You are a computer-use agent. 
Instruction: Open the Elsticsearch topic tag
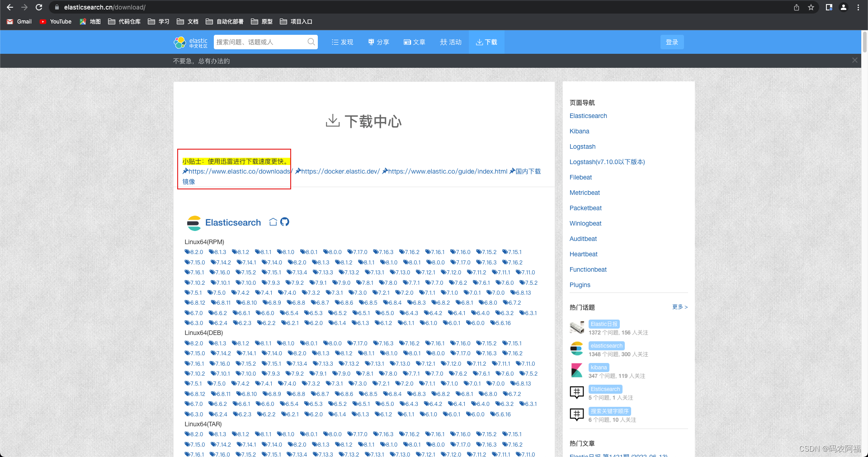tap(605, 389)
